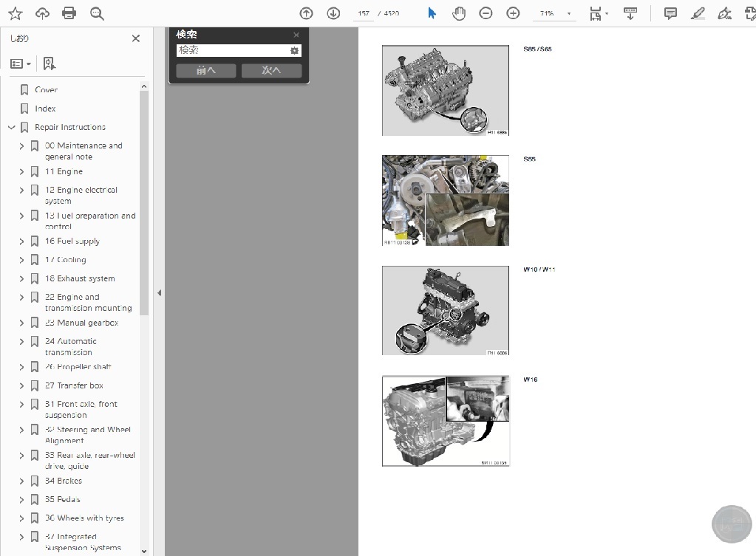Expand 22 Engine and transmission mounting
The width and height of the screenshot is (756, 556).
(21, 297)
